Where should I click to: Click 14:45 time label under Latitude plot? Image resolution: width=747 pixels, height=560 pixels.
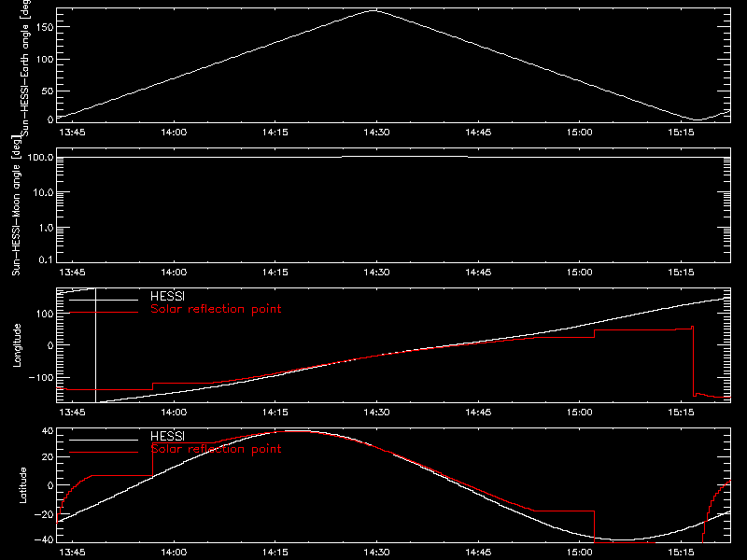coord(478,553)
